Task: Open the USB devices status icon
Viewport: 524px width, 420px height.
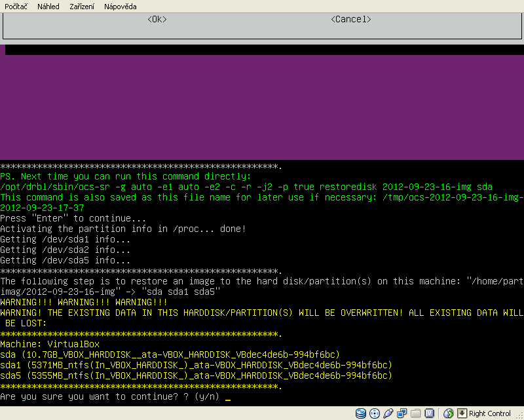Action: [x=388, y=413]
